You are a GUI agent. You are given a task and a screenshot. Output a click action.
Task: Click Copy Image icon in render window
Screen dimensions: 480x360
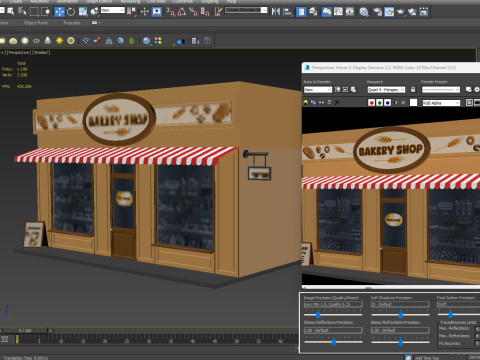click(x=313, y=103)
